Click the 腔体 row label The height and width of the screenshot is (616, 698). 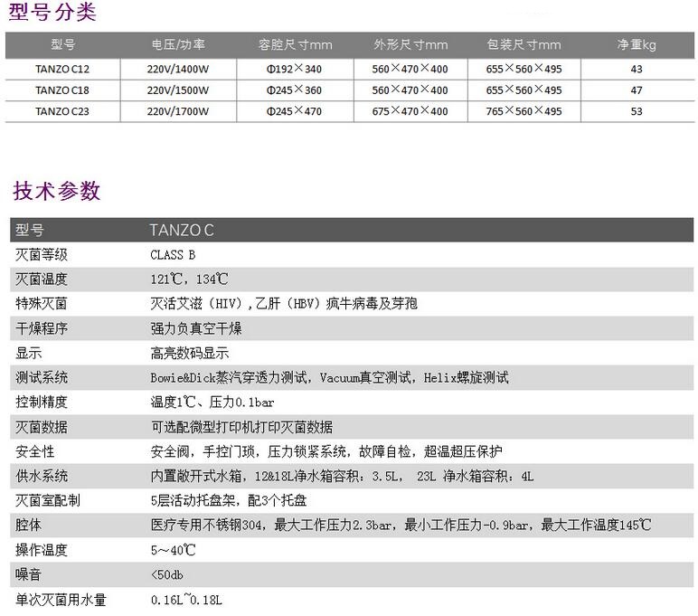[29, 526]
